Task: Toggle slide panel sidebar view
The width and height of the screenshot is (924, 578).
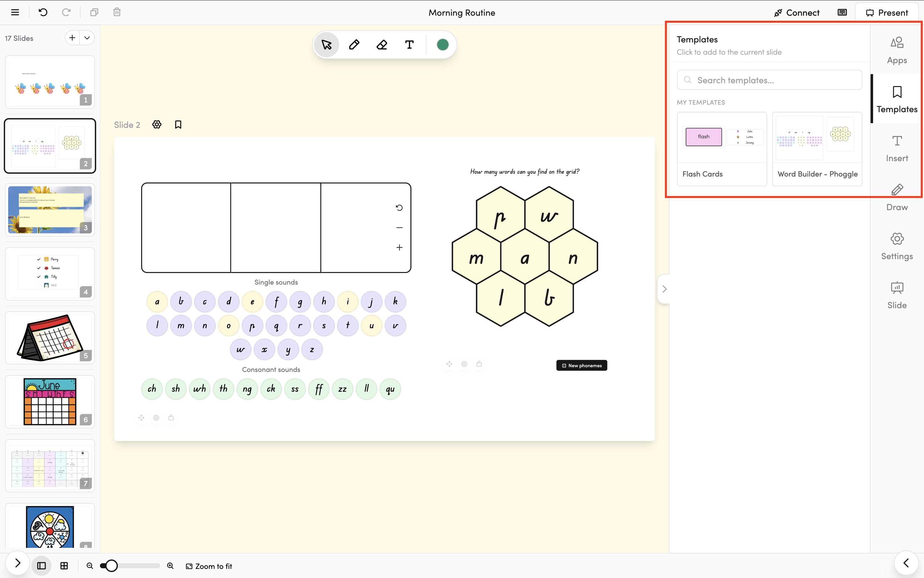Action: 41,566
